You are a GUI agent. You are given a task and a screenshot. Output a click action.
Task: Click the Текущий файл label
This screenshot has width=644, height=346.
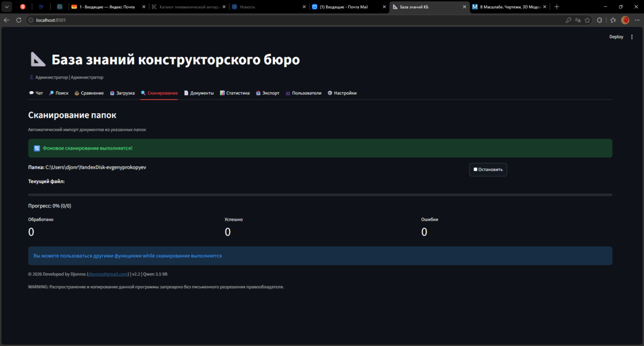[46, 181]
